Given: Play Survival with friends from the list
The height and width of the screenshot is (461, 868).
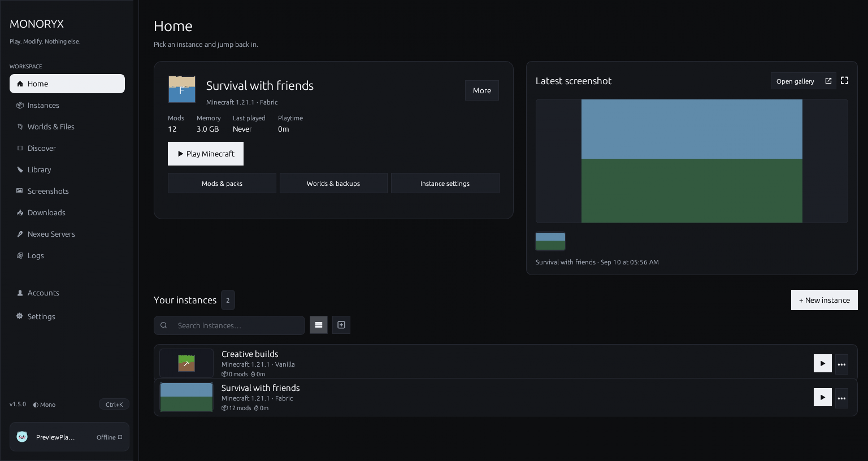Looking at the screenshot, I should pos(823,397).
